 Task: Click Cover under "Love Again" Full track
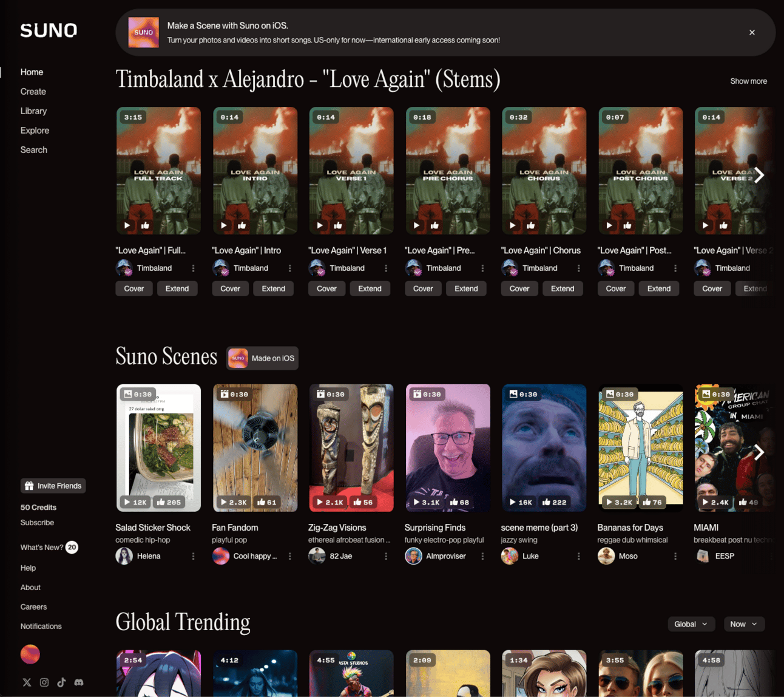pyautogui.click(x=134, y=288)
